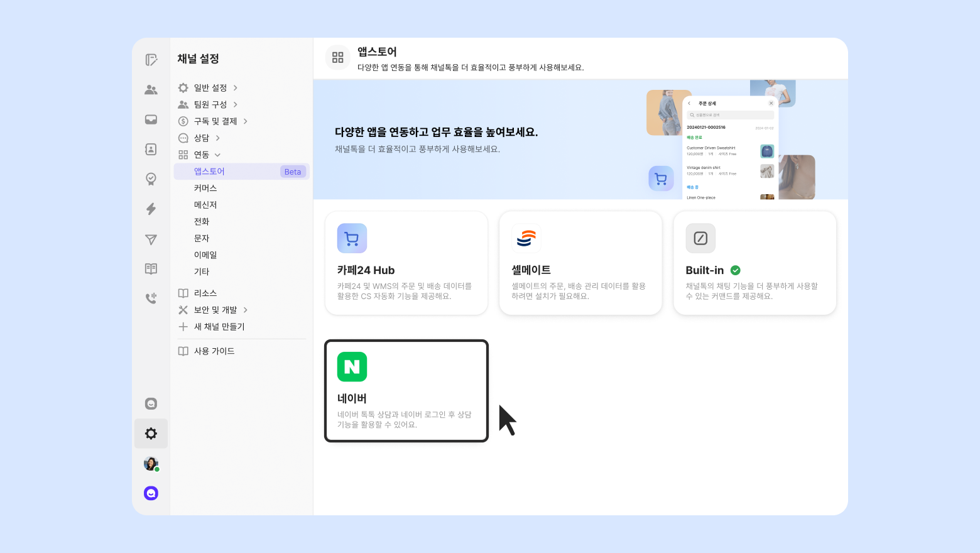Viewport: 980px width, 553px height.
Task: Click the grid icon beside 연동
Action: (x=183, y=155)
